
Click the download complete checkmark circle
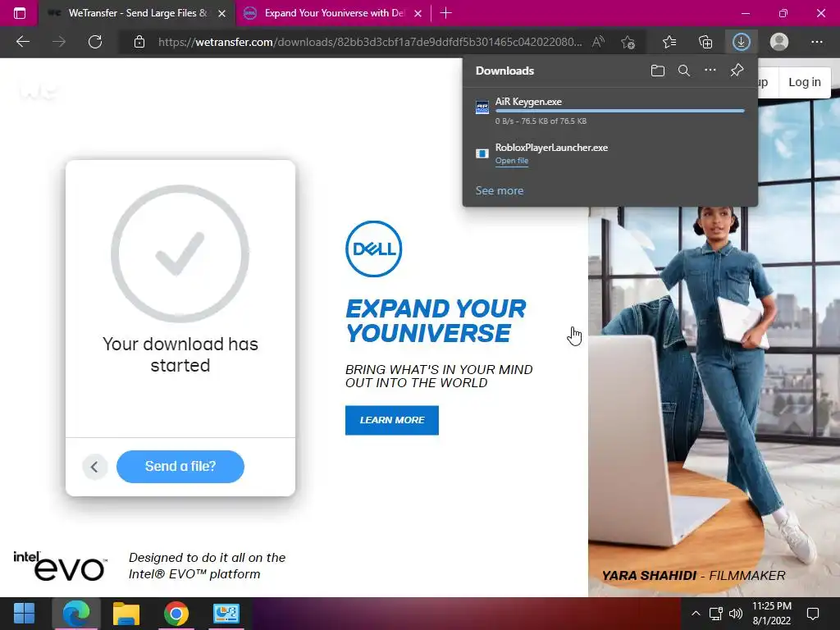(180, 253)
